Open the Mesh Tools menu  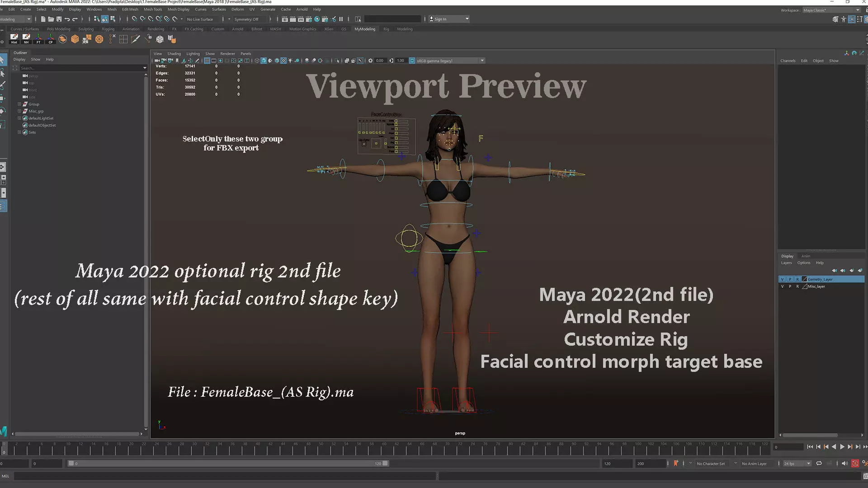coord(153,9)
